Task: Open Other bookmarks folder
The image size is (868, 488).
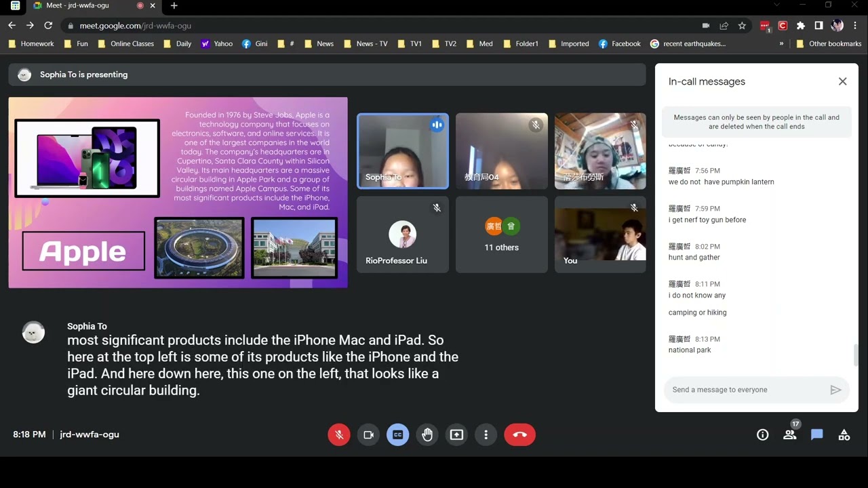Action: pos(829,43)
